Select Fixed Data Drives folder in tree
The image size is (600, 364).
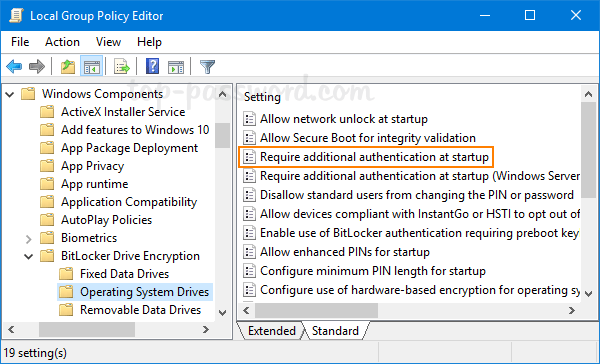[x=124, y=274]
